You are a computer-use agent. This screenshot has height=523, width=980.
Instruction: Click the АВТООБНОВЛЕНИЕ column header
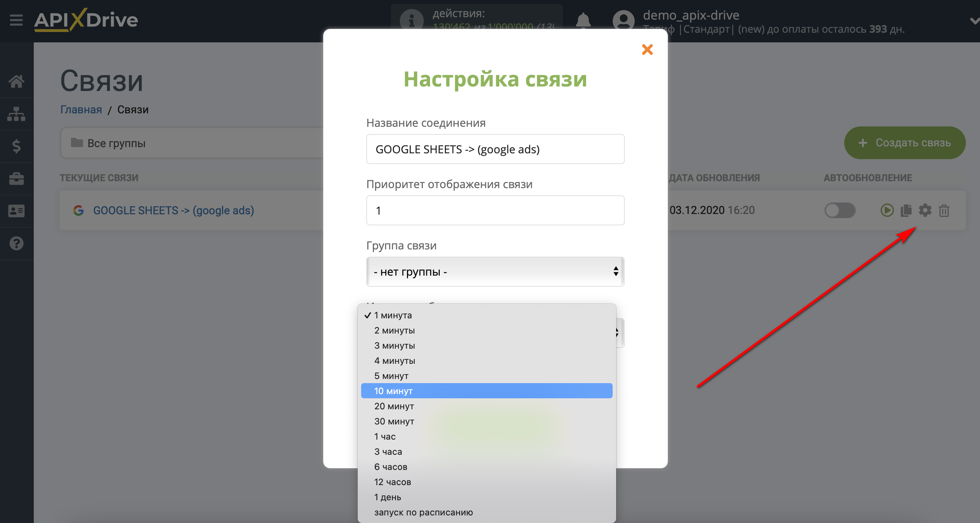pyautogui.click(x=868, y=178)
